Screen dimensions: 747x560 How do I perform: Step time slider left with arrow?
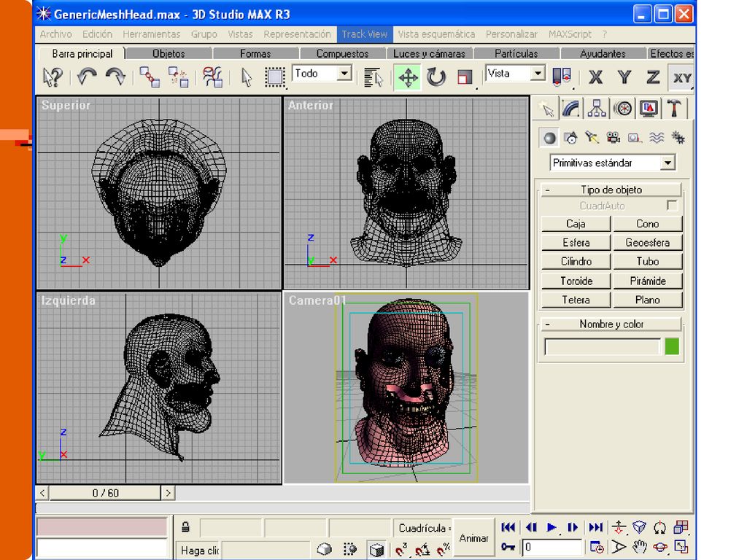pyautogui.click(x=42, y=493)
